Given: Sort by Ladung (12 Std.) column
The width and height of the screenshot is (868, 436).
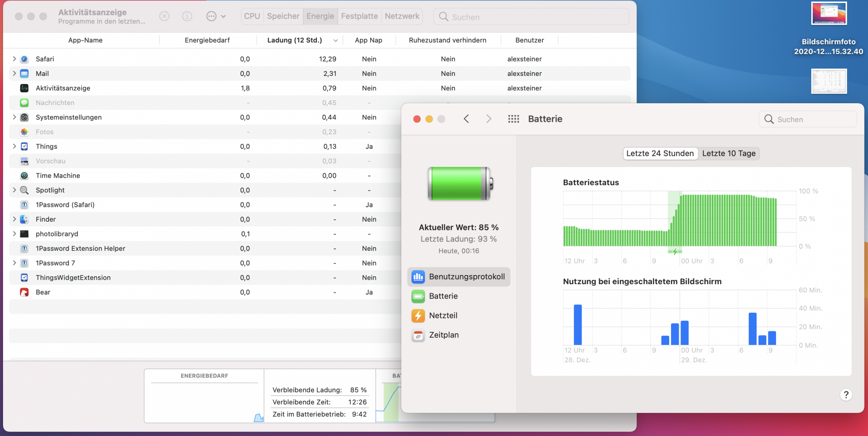Looking at the screenshot, I should point(299,40).
